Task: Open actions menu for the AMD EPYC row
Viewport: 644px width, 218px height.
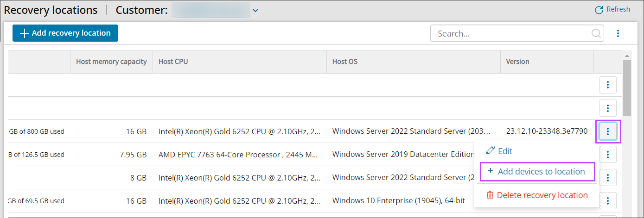Action: (608, 155)
